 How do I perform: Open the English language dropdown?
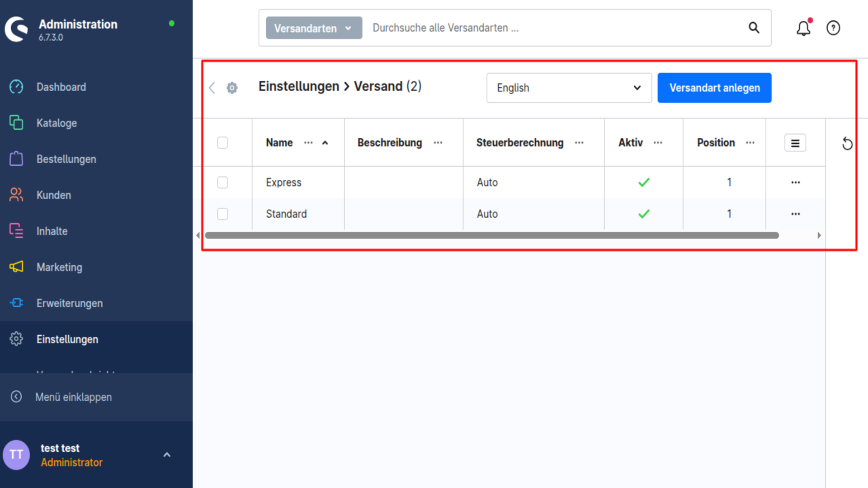coord(569,88)
